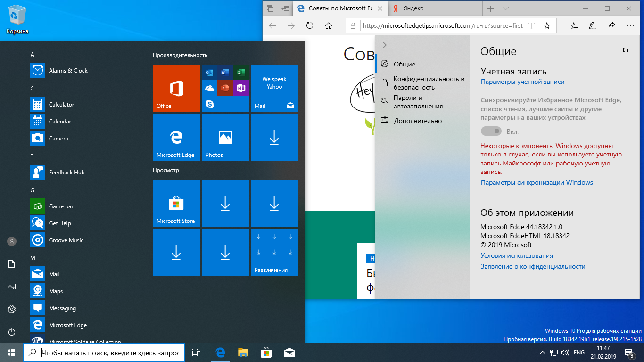
Task: Open the Производительность group header
Action: (x=180, y=55)
